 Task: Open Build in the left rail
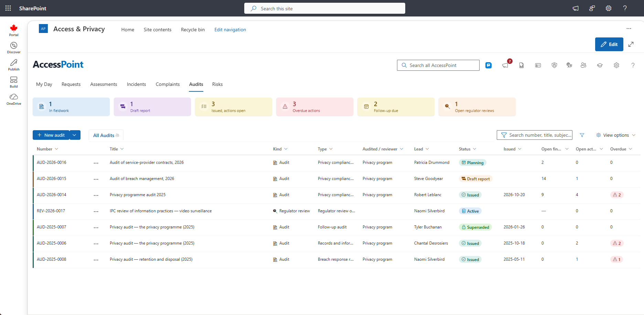click(x=14, y=82)
